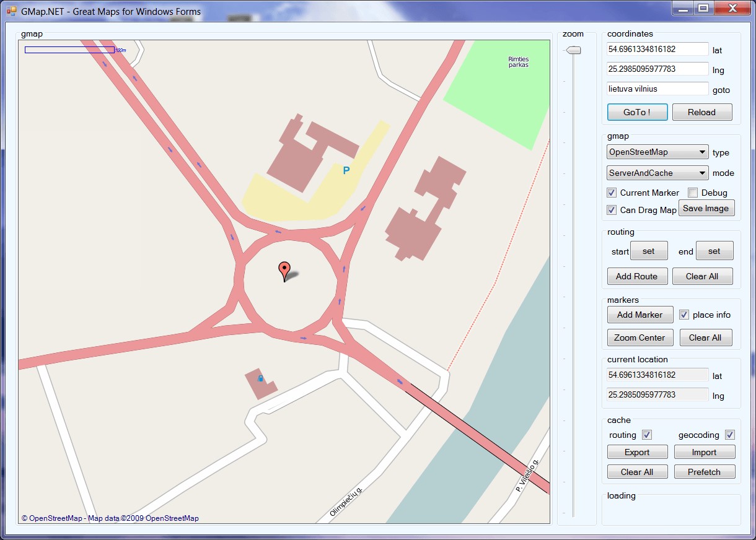Uncheck the place info checkbox
The width and height of the screenshot is (756, 540).
point(684,315)
